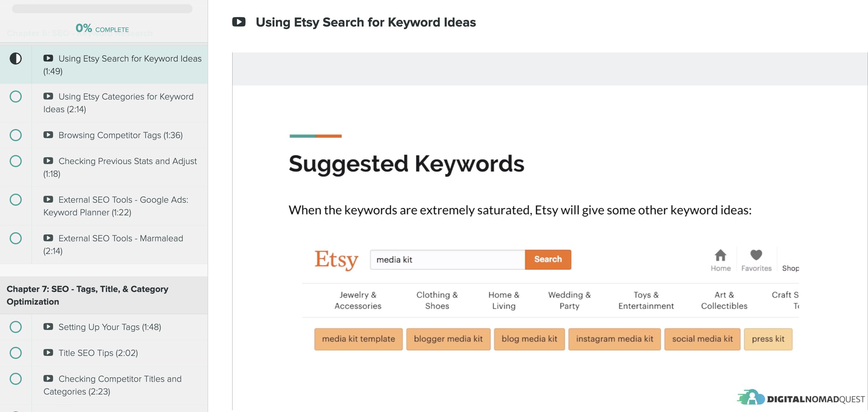This screenshot has height=412, width=868.
Task: Open Title SEO Tips (2:02) lesson
Action: 104,353
